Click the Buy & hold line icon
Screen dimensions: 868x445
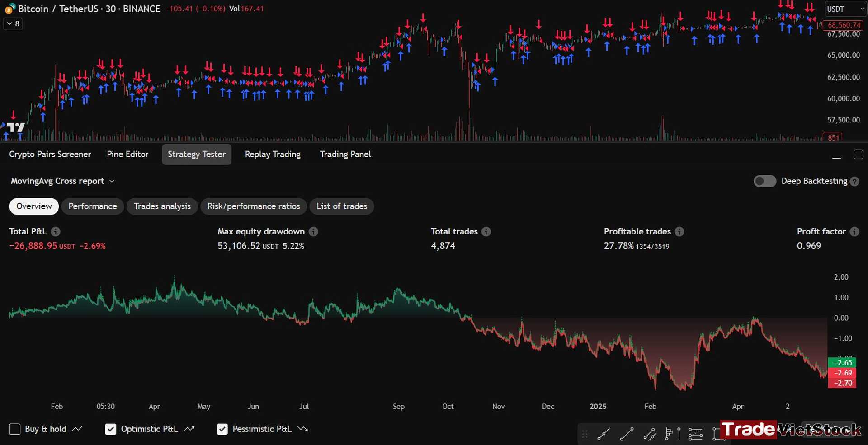point(77,429)
